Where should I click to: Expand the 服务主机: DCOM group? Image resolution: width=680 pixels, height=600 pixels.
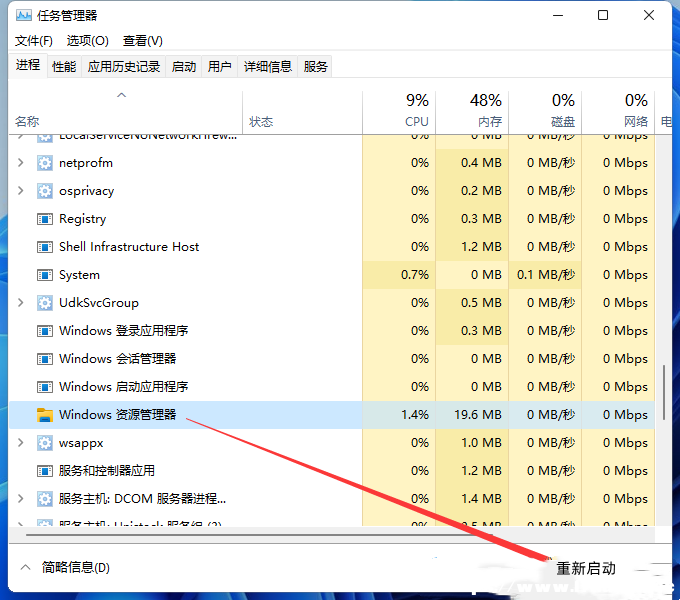point(20,499)
